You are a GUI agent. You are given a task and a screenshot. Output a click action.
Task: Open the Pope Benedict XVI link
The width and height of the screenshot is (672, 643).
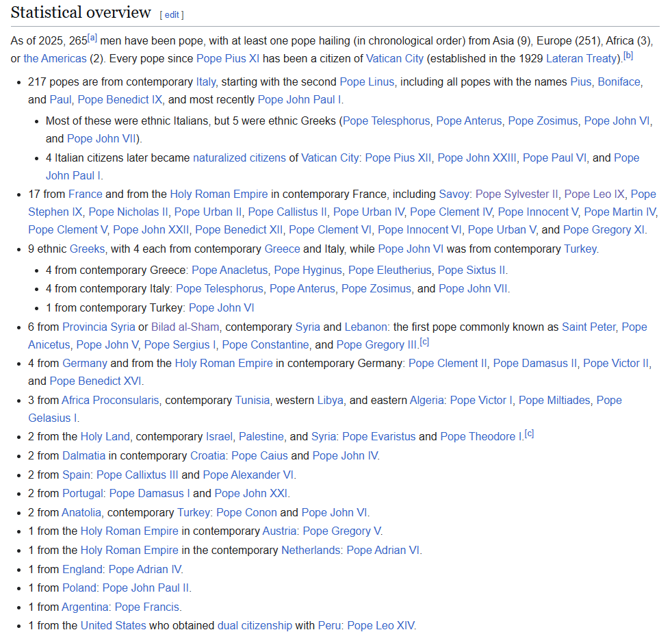point(95,382)
